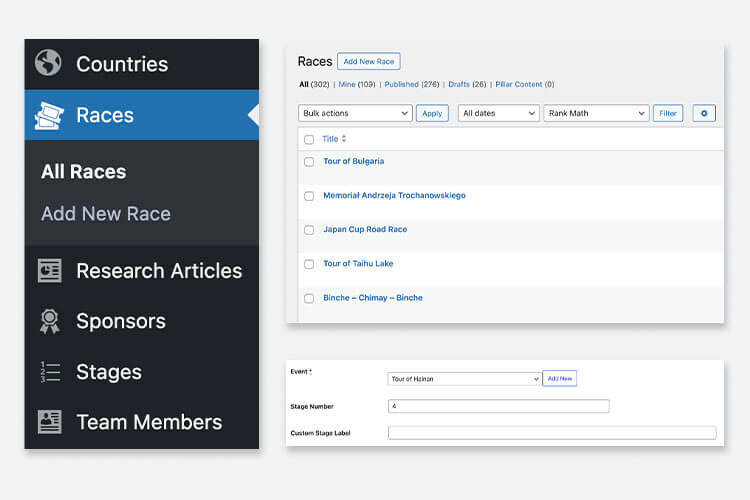Open Japan Cup Road Race entry

365,229
